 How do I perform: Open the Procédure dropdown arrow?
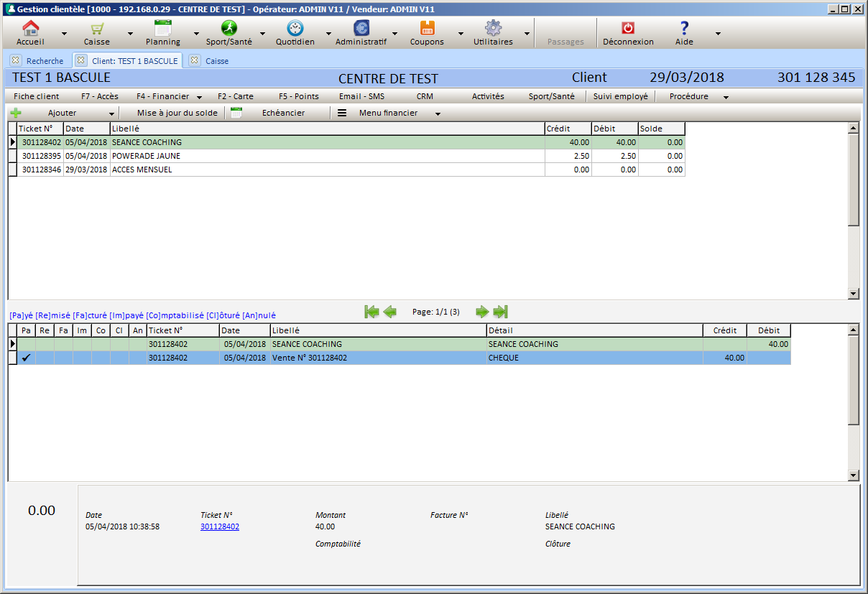click(x=726, y=97)
